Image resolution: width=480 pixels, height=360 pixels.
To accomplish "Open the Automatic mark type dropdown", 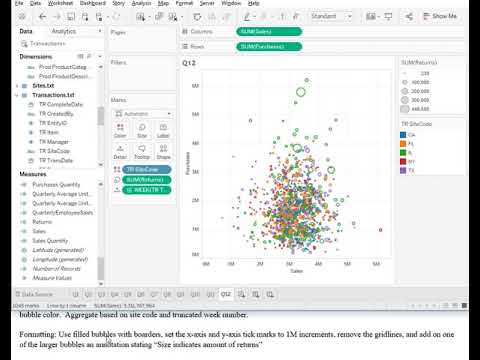I will coord(143,114).
